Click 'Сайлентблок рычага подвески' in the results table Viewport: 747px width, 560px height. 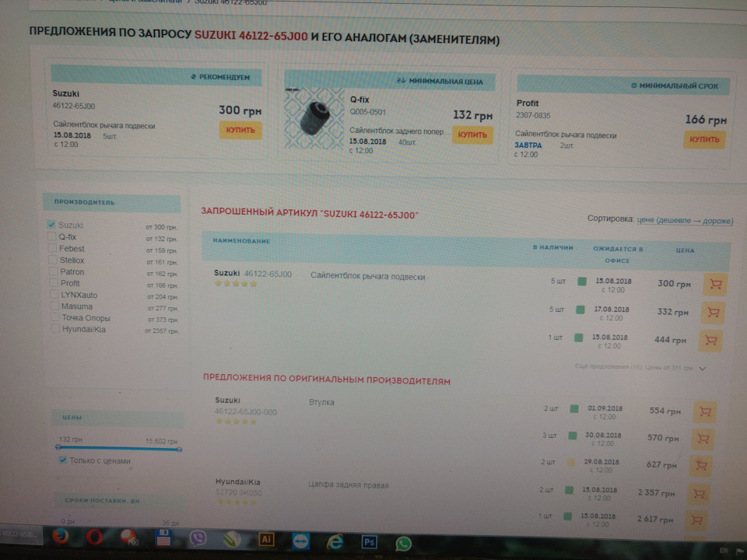point(368,276)
